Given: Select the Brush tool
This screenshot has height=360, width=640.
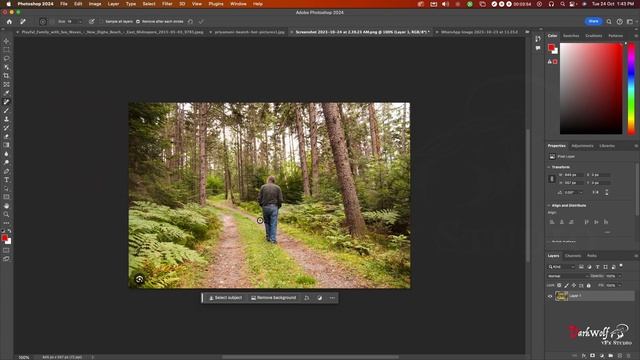Looking at the screenshot, I should 6,111.
